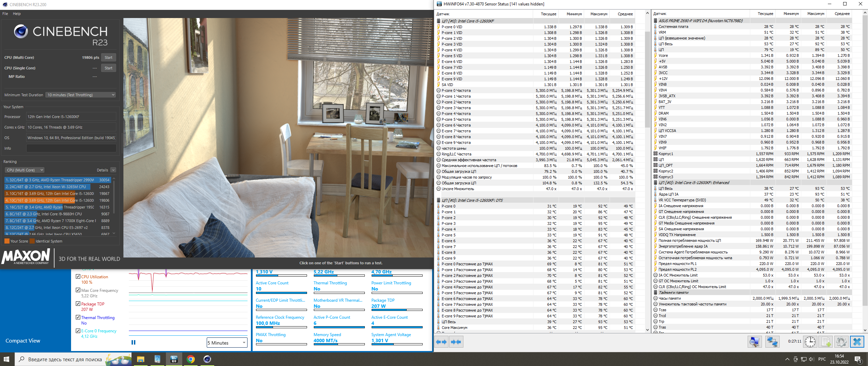Click the РУС language indicator
This screenshot has width=868, height=366.
pyautogui.click(x=822, y=359)
